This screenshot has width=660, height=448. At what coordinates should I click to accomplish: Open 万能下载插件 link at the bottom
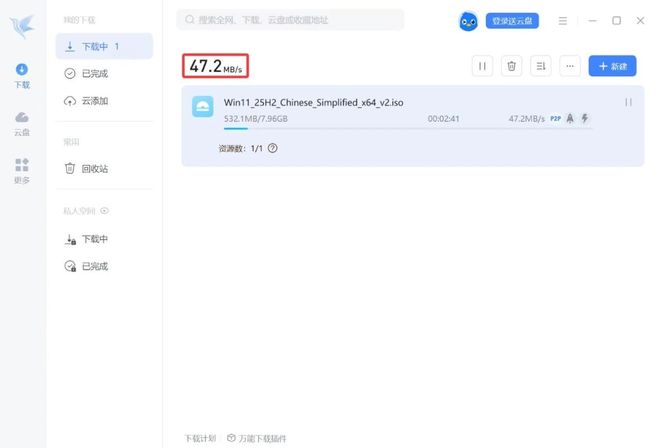point(256,438)
